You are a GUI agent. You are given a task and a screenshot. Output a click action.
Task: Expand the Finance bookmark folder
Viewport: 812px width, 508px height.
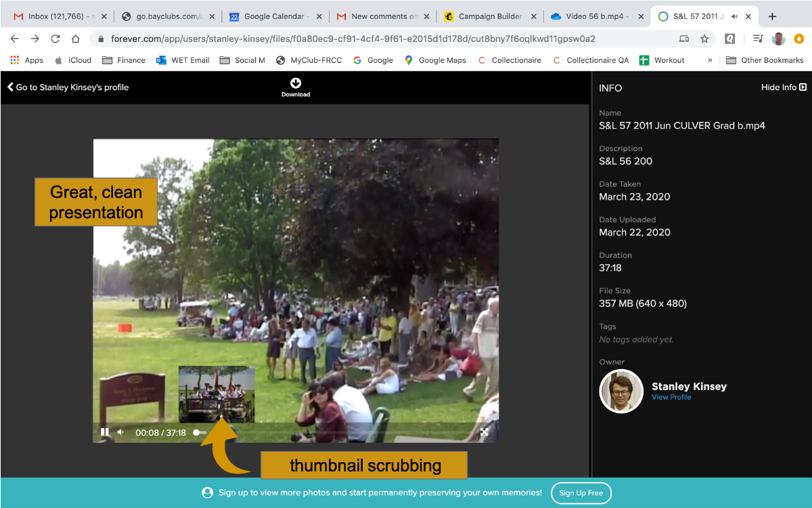pyautogui.click(x=124, y=60)
